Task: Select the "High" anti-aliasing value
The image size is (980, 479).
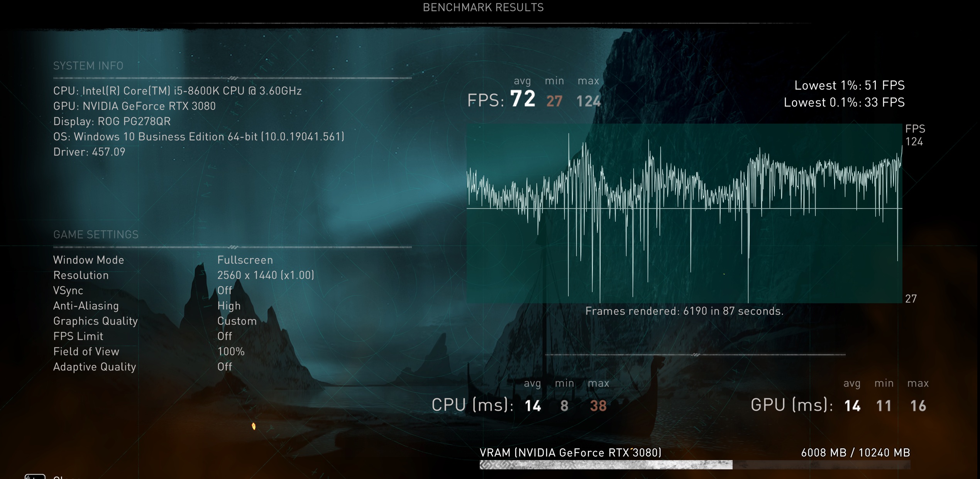Action: [229, 306]
